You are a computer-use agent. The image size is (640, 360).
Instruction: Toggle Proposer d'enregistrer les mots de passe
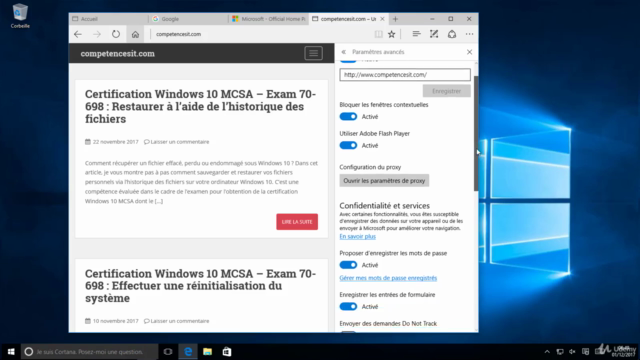[x=348, y=265]
